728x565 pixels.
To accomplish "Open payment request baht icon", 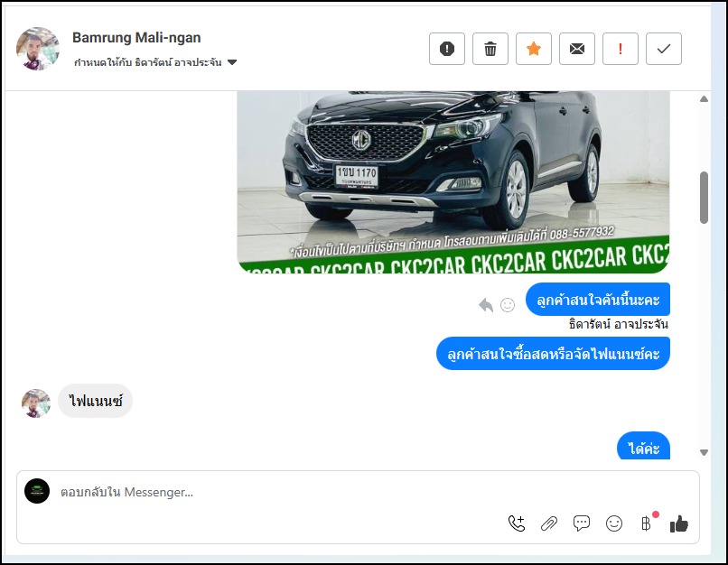I will pyautogui.click(x=647, y=523).
